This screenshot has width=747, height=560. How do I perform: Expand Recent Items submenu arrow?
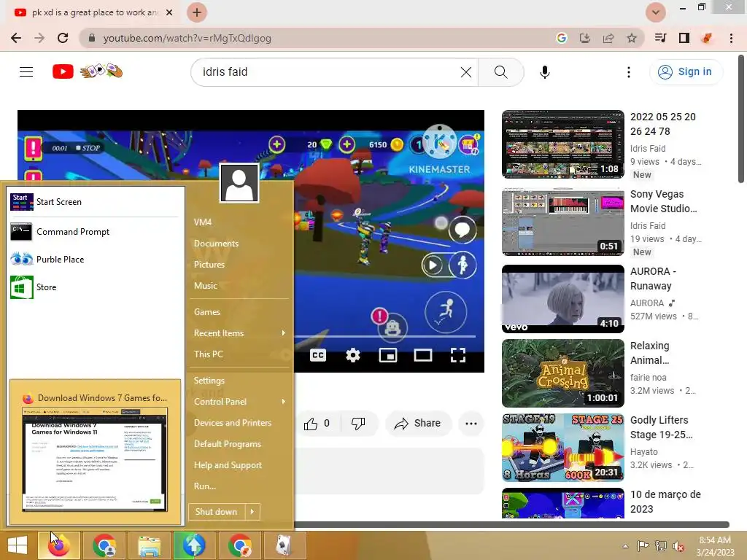284,332
